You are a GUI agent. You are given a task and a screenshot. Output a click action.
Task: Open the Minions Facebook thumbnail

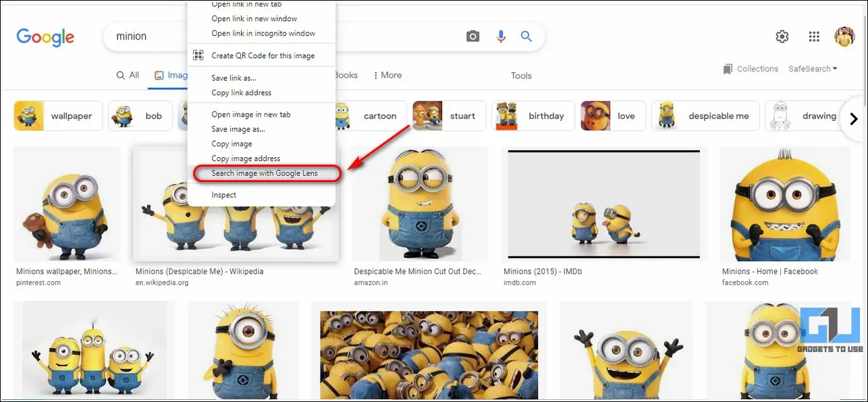786,204
